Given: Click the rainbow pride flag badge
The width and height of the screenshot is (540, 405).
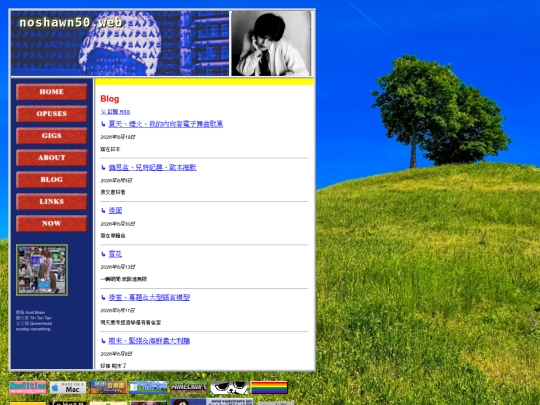Looking at the screenshot, I should 269,388.
